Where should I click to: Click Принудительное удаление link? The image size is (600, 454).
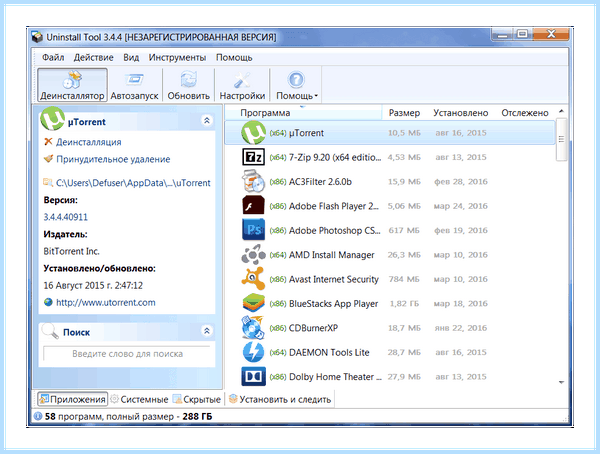pos(113,159)
